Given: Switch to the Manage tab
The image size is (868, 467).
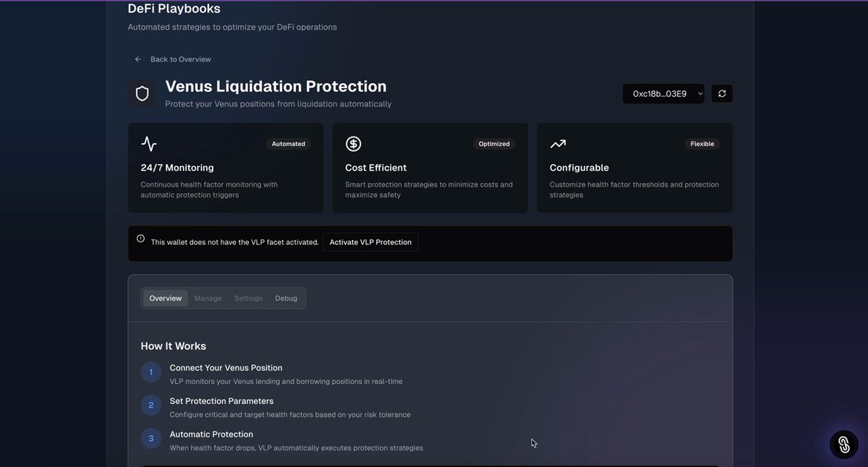Looking at the screenshot, I should 208,298.
